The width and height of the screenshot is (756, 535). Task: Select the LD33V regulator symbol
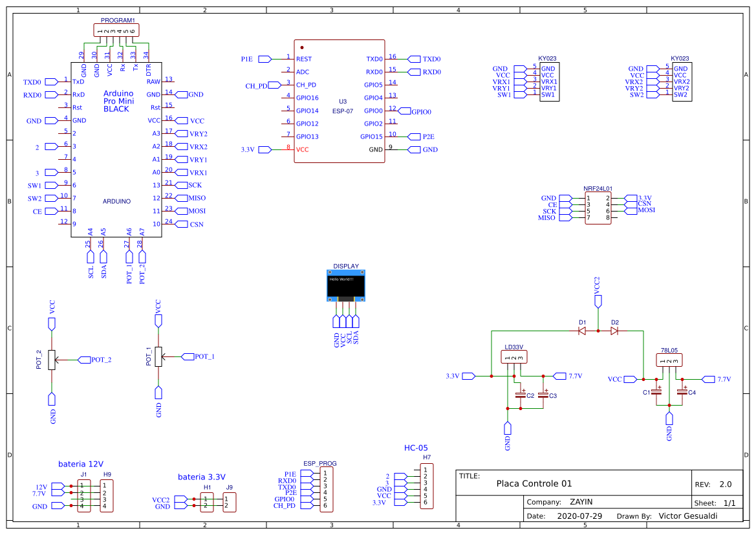[514, 357]
